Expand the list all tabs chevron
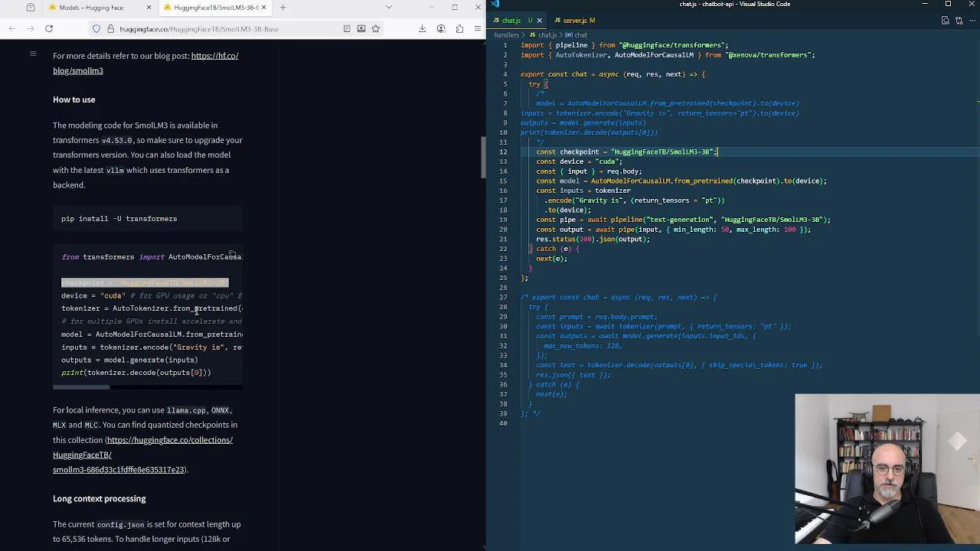 click(388, 8)
